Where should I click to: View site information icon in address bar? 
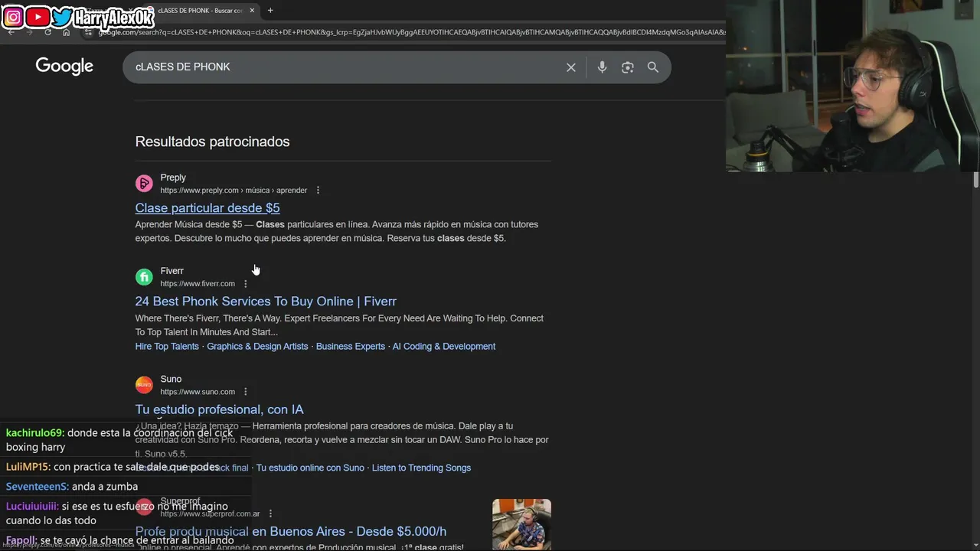(x=89, y=32)
